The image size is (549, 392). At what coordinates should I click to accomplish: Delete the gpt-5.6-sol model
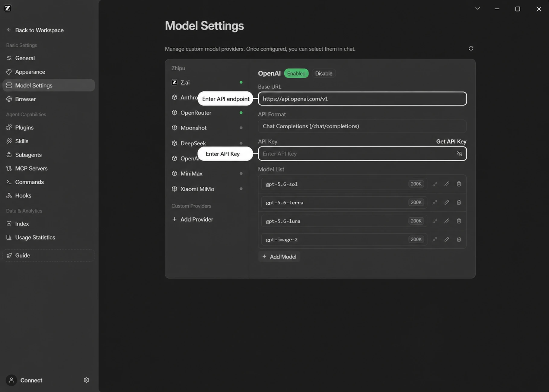[x=459, y=184]
